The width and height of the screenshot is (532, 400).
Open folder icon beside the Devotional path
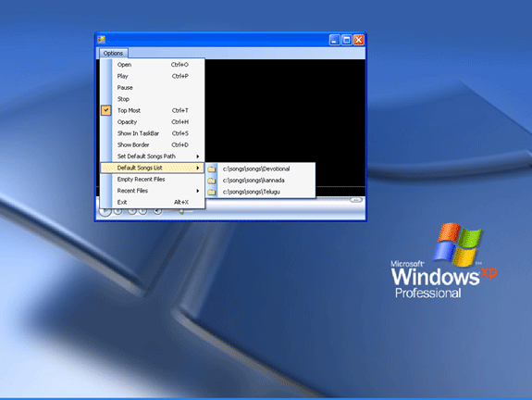point(212,169)
